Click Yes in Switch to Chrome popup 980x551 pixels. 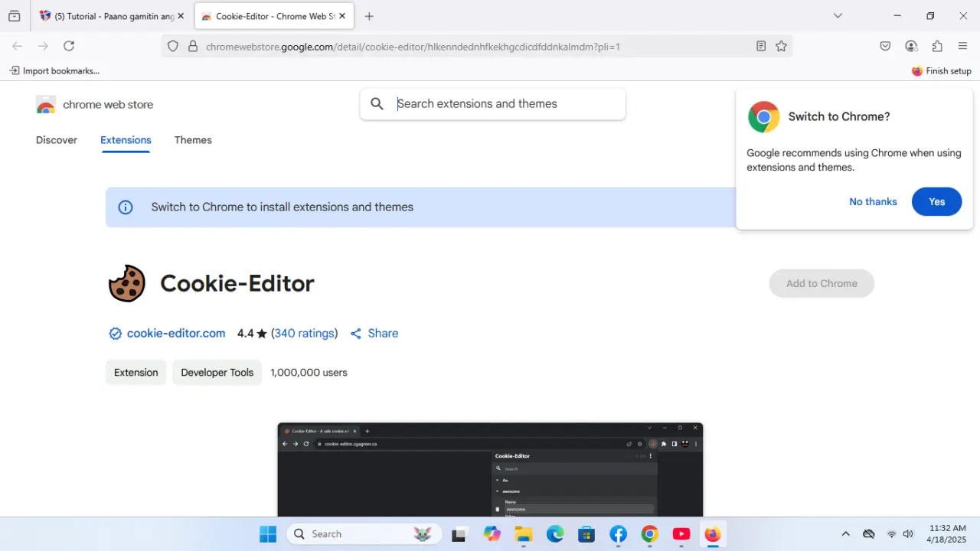coord(936,202)
